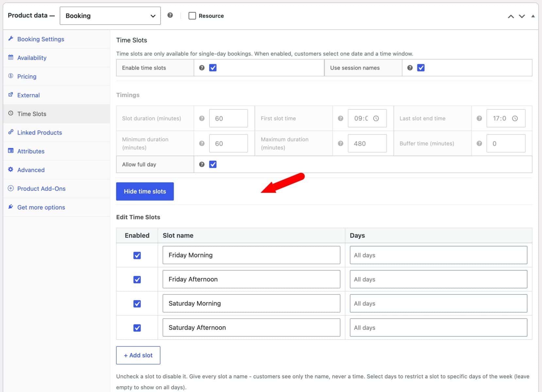The height and width of the screenshot is (392, 542).
Task: Toggle the Resource checkbox
Action: coord(192,16)
